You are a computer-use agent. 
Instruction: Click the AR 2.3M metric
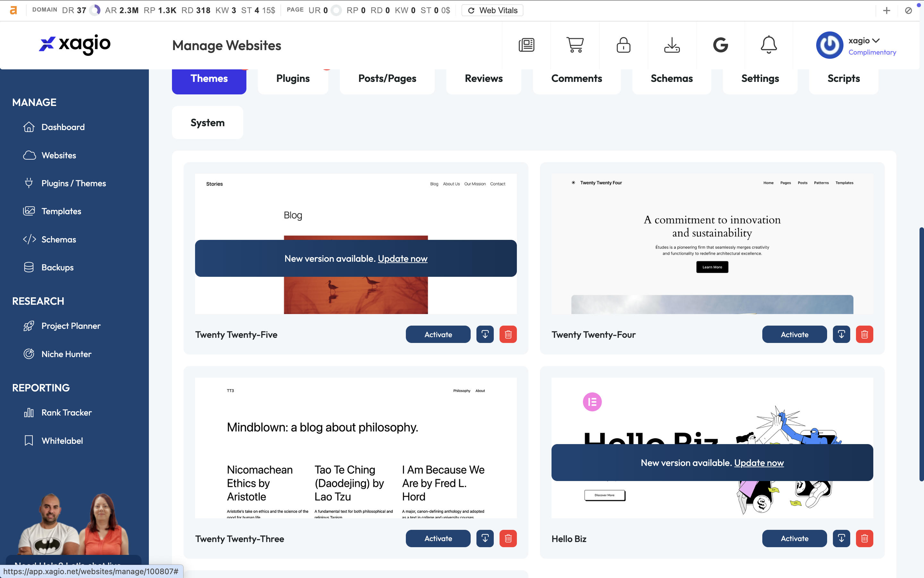pyautogui.click(x=121, y=10)
